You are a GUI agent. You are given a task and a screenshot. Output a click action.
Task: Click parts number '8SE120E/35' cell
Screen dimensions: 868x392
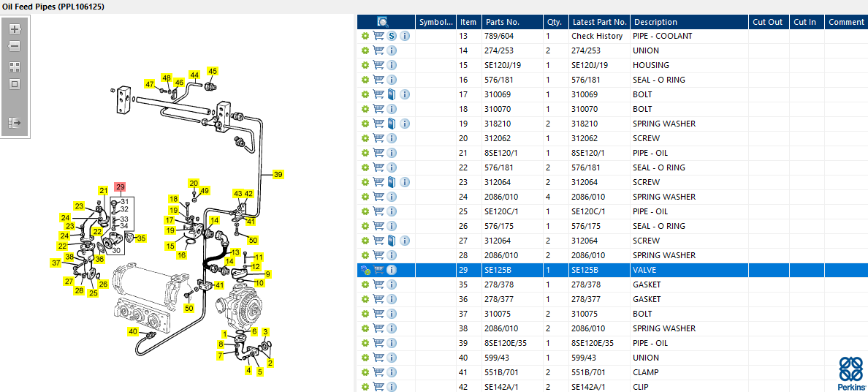pos(506,343)
